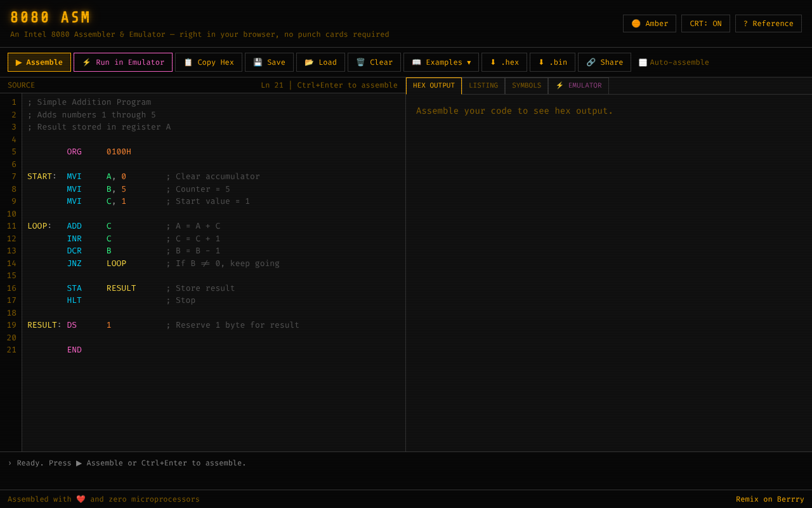The width and height of the screenshot is (812, 508).
Task: Click the 'Assemble your code' placeholder text
Action: 514,110
